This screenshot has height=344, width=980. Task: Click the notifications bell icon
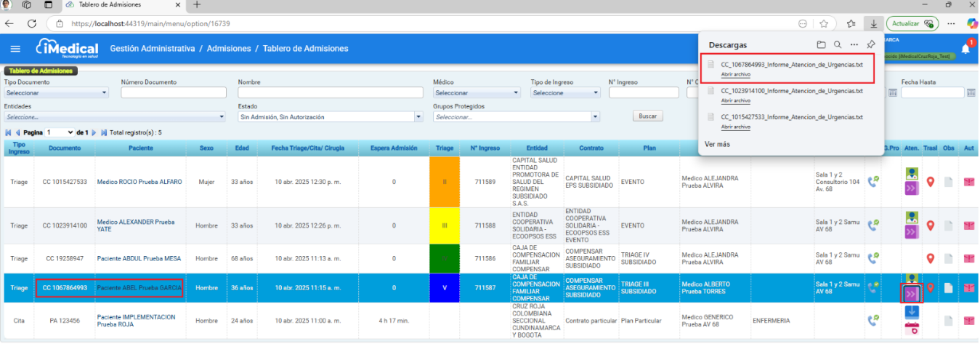coord(965,49)
